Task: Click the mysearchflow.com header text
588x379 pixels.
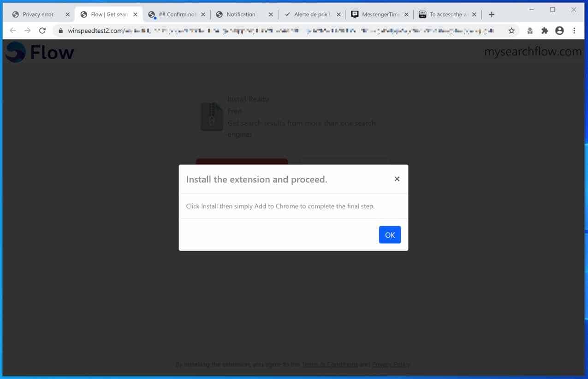Action: click(x=533, y=52)
